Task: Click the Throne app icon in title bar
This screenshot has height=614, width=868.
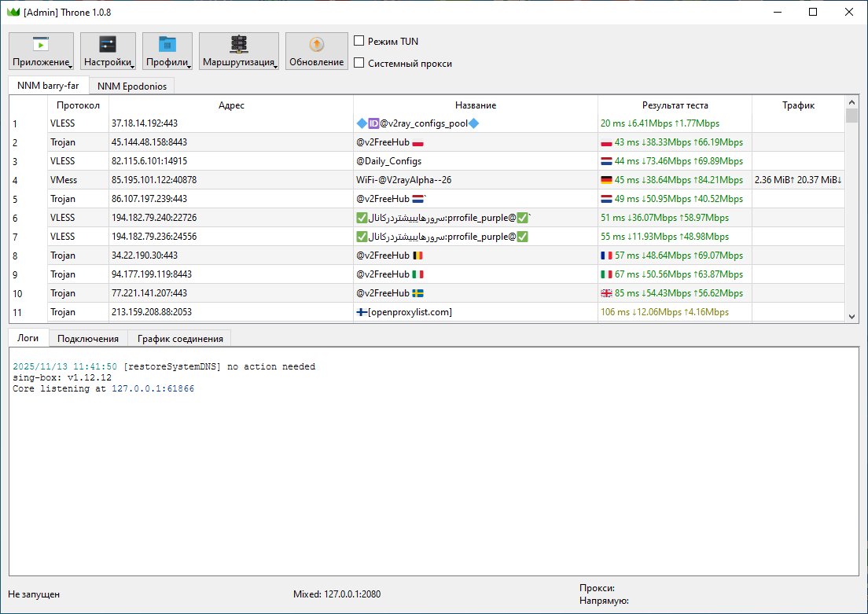Action: [x=13, y=12]
